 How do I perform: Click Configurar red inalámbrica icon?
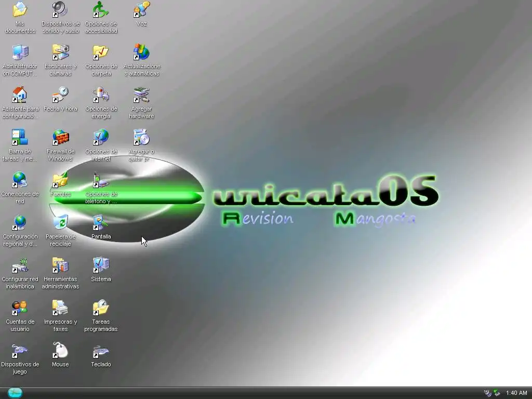pos(20,265)
